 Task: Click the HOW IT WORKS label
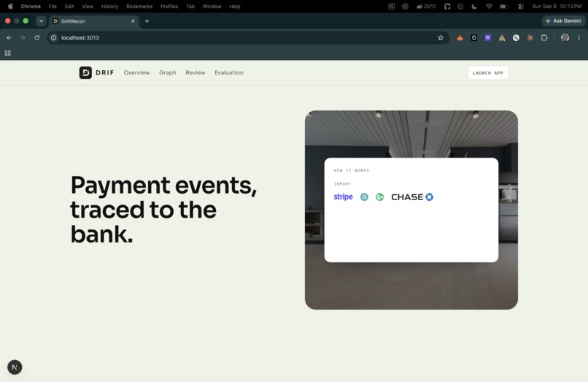pos(352,170)
